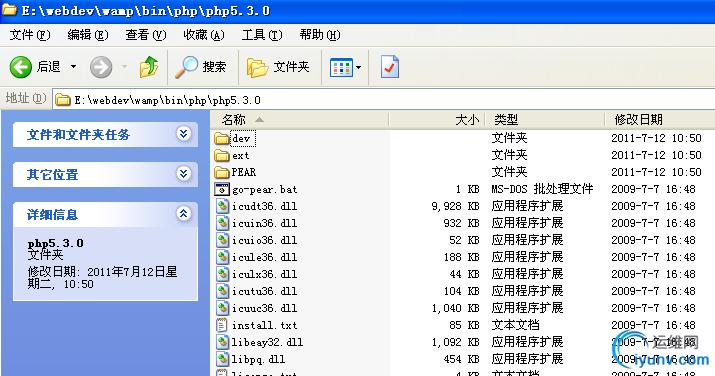This screenshot has height=376, width=715.
Task: Sort by 名称 column header
Action: tap(300, 120)
